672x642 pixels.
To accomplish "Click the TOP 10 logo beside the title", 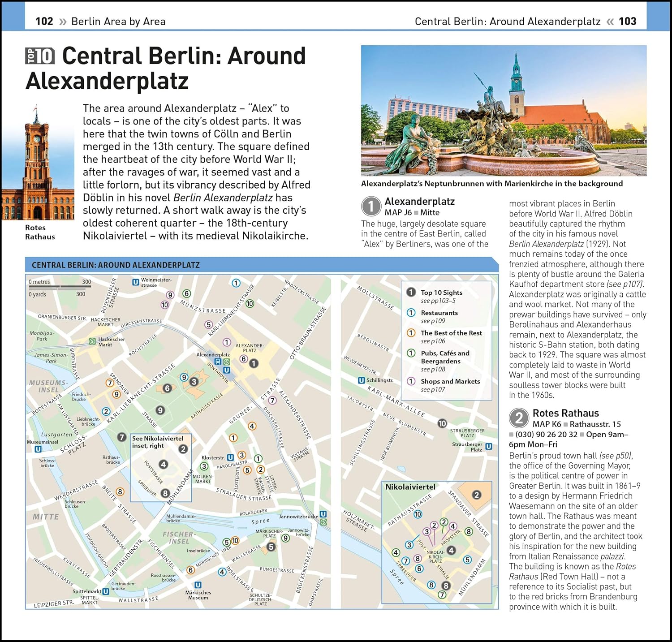I will [40, 56].
